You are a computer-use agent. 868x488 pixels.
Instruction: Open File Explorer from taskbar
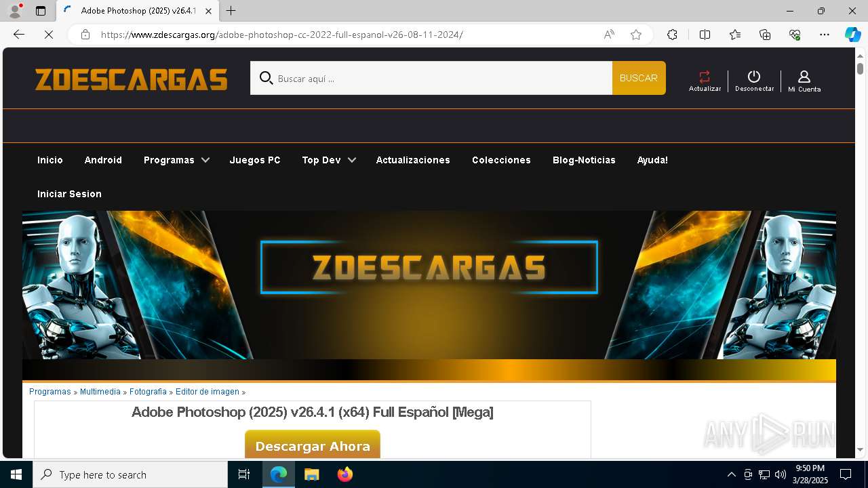[311, 474]
